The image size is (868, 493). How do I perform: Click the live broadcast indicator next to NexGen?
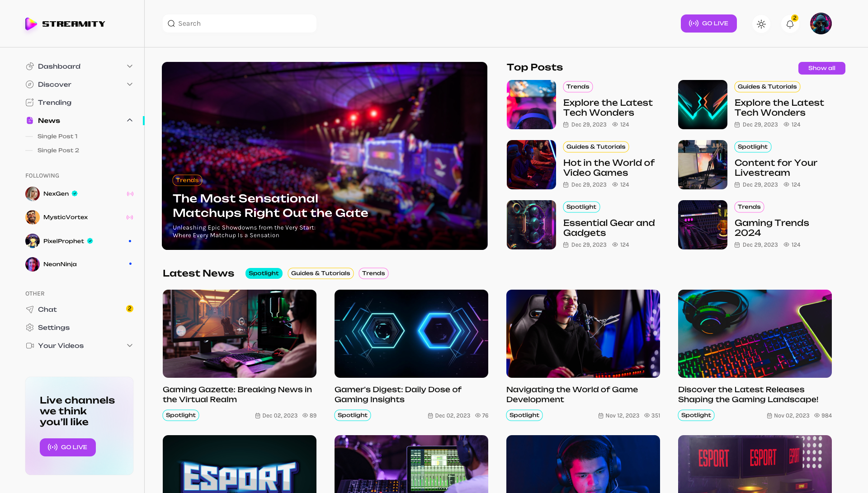[130, 193]
